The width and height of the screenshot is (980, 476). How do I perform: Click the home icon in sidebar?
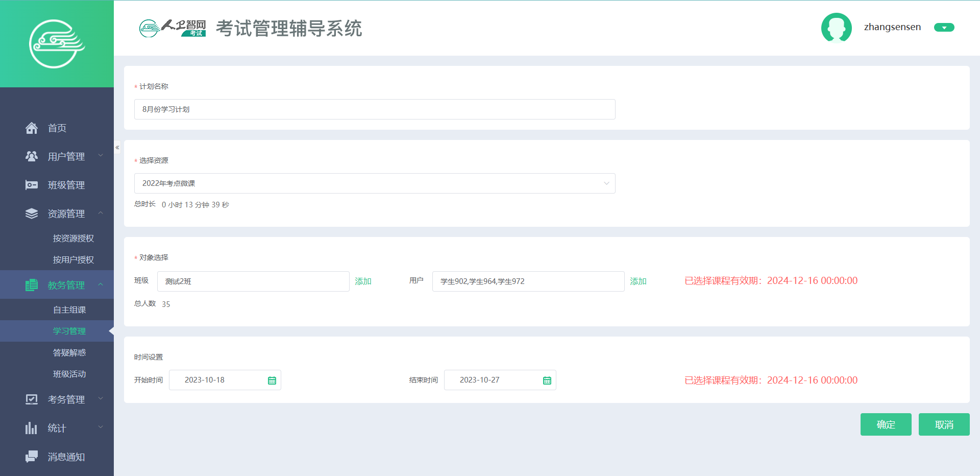point(32,128)
